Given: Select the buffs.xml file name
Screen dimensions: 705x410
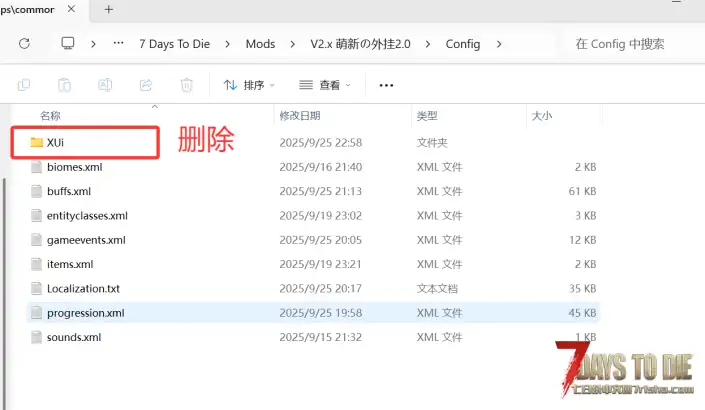Looking at the screenshot, I should [x=69, y=192].
